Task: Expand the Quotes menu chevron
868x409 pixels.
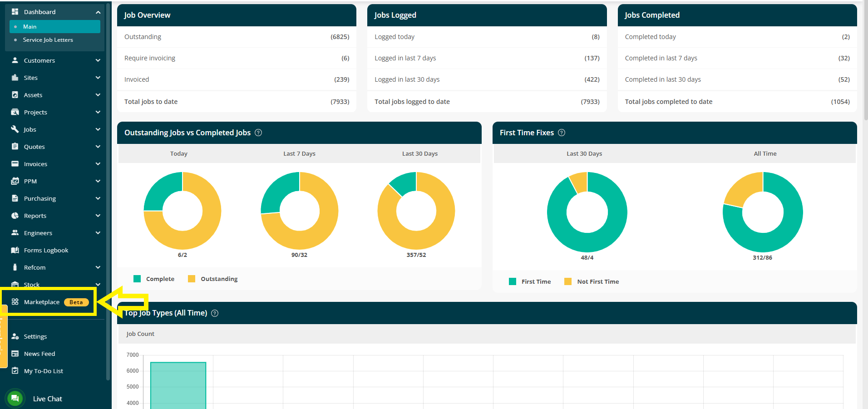Action: click(x=98, y=147)
